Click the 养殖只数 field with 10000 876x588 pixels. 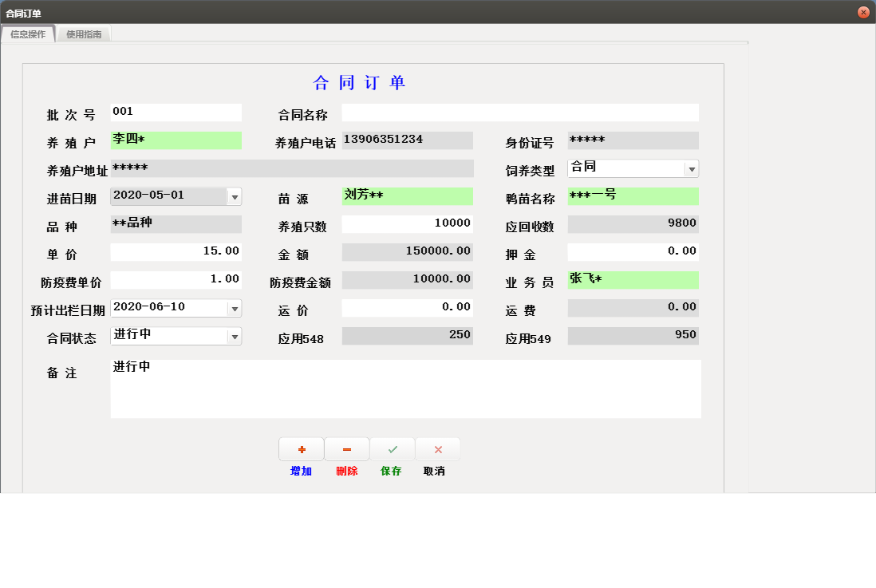tap(407, 224)
